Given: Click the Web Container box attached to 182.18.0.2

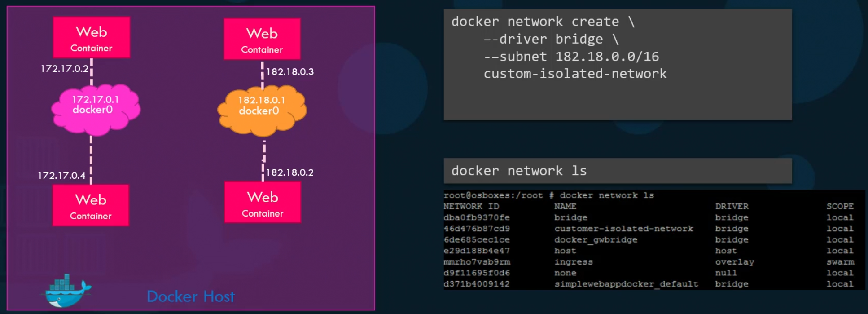Looking at the screenshot, I should click(263, 202).
